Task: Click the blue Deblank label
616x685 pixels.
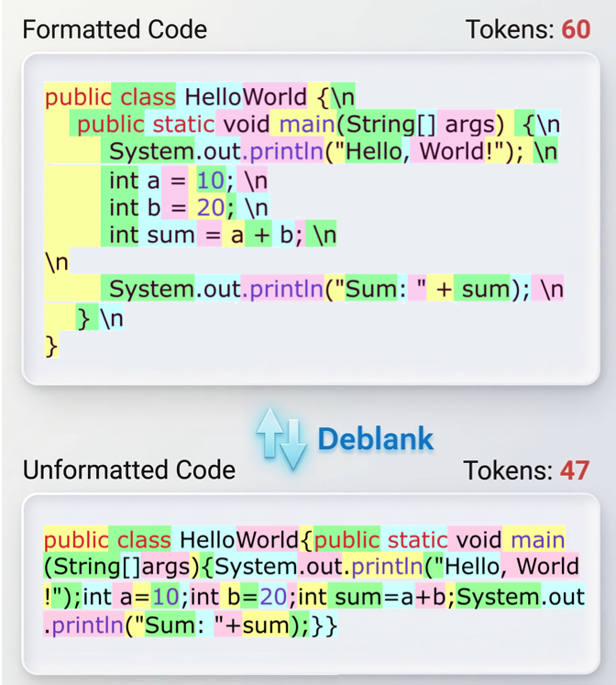Action: tap(376, 439)
